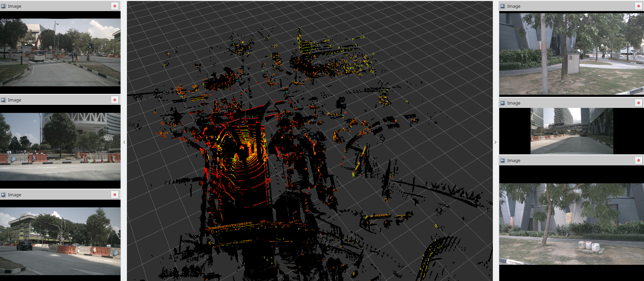Viewport: 644px width, 281px height.
Task: Close the Image panel showing the white van
Action: click(x=115, y=6)
